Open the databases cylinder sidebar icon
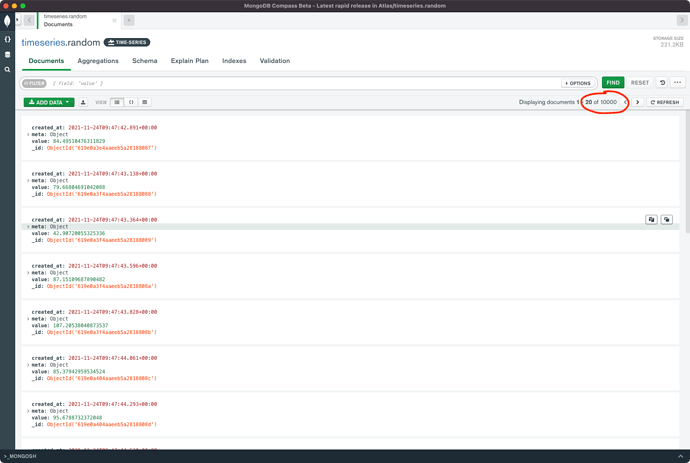Image resolution: width=690 pixels, height=463 pixels. 7,55
